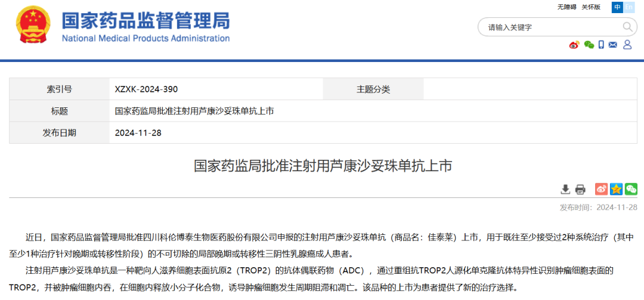Click the article headline 国家药监局批准注射用芦康沙妥珠单抗上市
644x300 pixels.
tap(323, 166)
